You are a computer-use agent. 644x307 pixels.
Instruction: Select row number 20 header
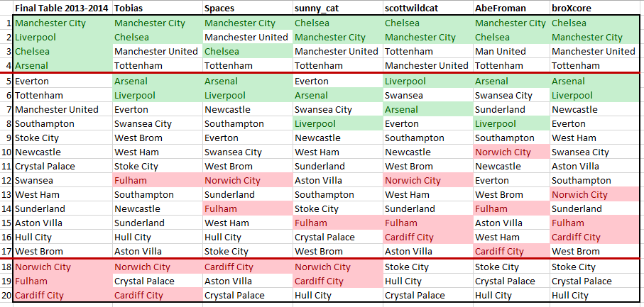(x=6, y=295)
